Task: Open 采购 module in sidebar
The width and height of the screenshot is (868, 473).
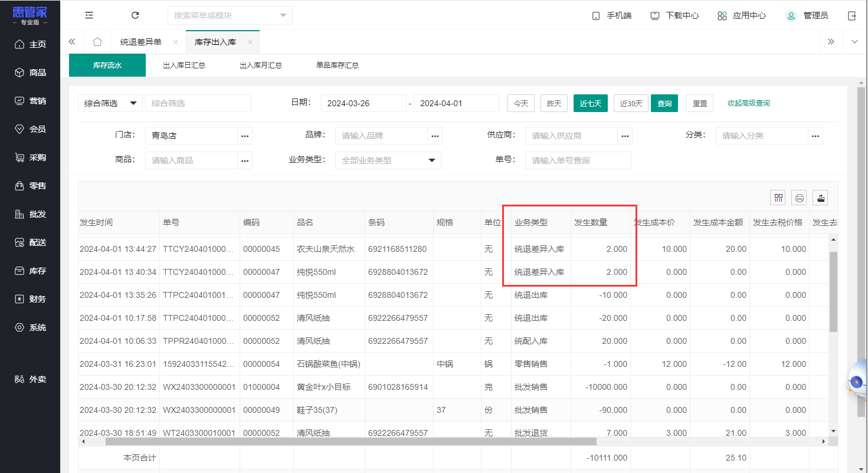Action: pyautogui.click(x=30, y=157)
